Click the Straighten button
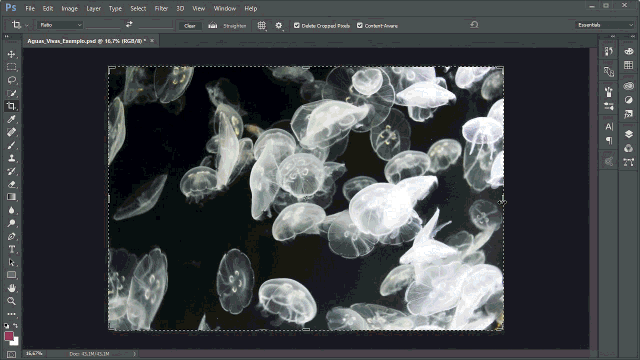 (x=228, y=26)
